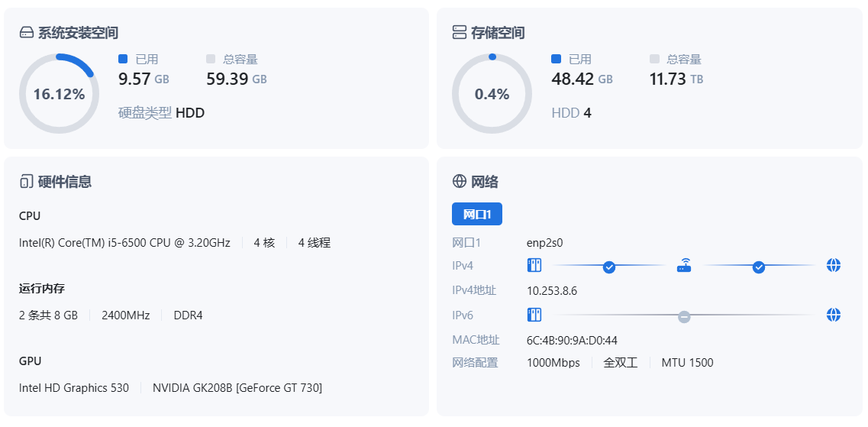Viewport: 868px width, 427px height.
Task: Click the internet globe in IPv6 row
Action: 834,315
